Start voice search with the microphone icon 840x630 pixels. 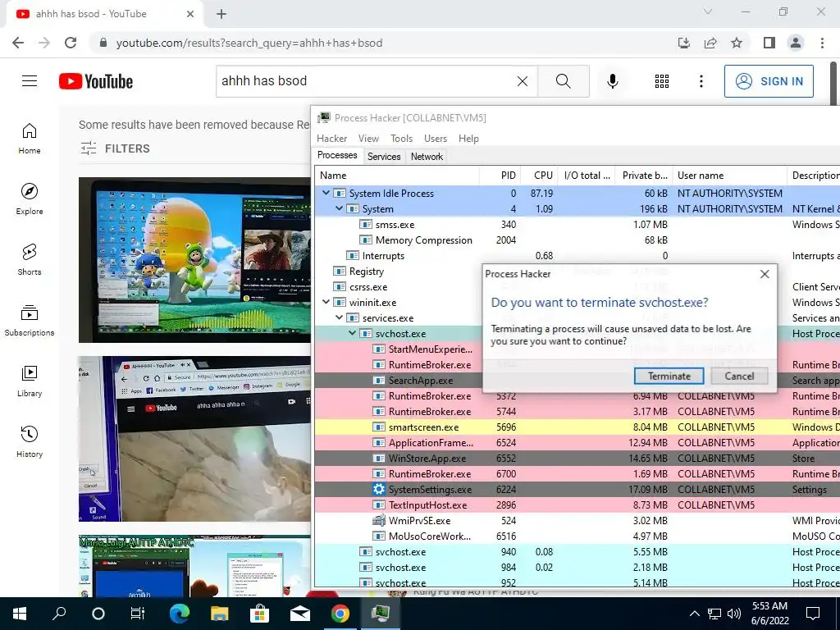pyautogui.click(x=612, y=81)
